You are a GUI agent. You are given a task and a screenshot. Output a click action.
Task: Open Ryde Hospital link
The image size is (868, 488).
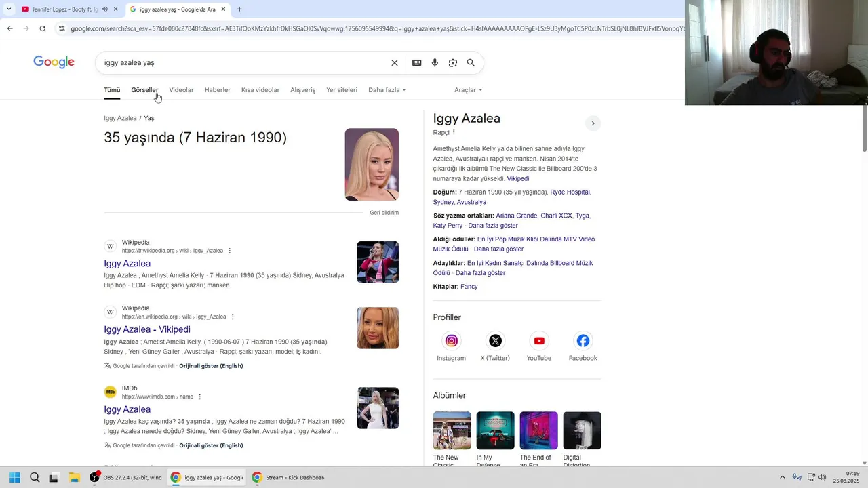tap(570, 192)
